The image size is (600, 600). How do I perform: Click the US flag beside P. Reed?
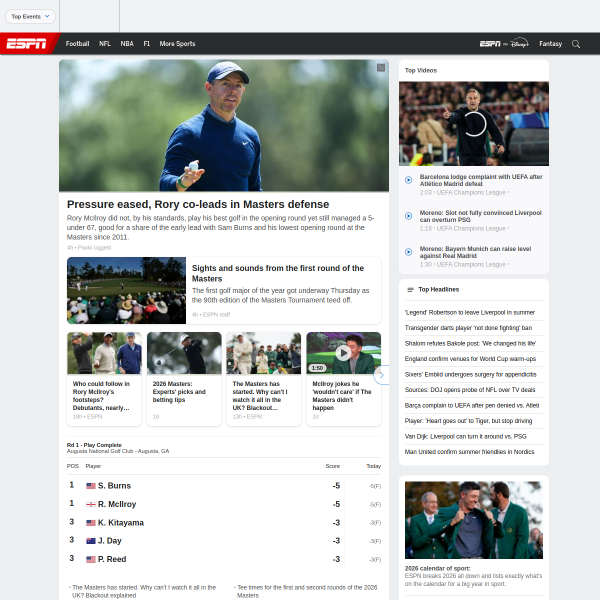click(x=91, y=559)
